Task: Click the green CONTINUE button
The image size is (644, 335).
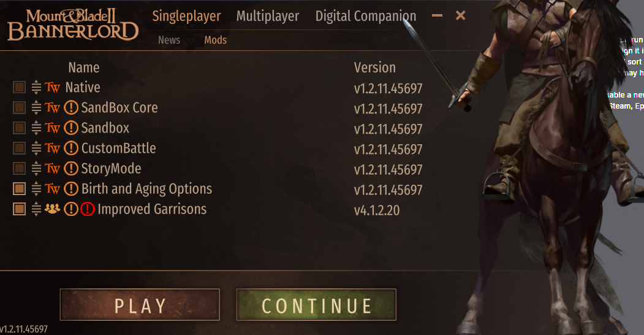Action: (316, 304)
